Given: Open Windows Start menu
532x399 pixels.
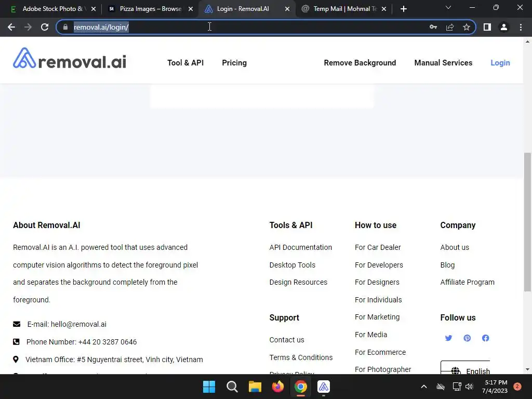Looking at the screenshot, I should pos(209,387).
